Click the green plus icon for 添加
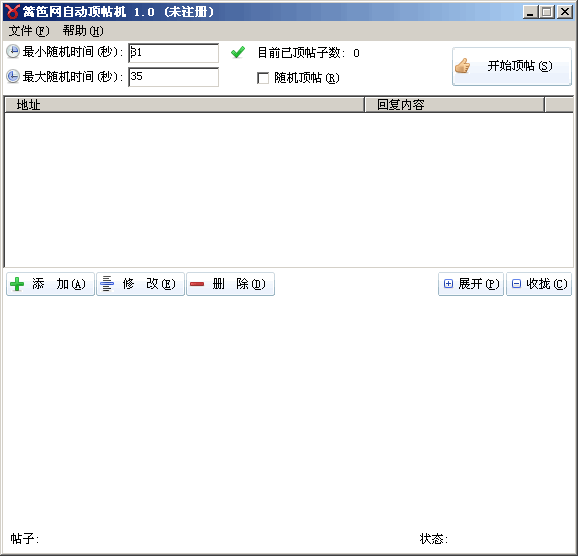Screen dimensions: 578x556 pyautogui.click(x=17, y=284)
